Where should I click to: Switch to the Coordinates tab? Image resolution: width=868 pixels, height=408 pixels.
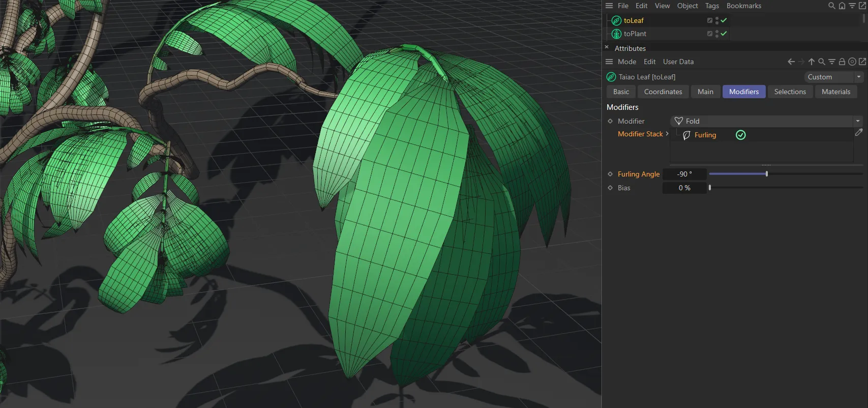pyautogui.click(x=663, y=92)
